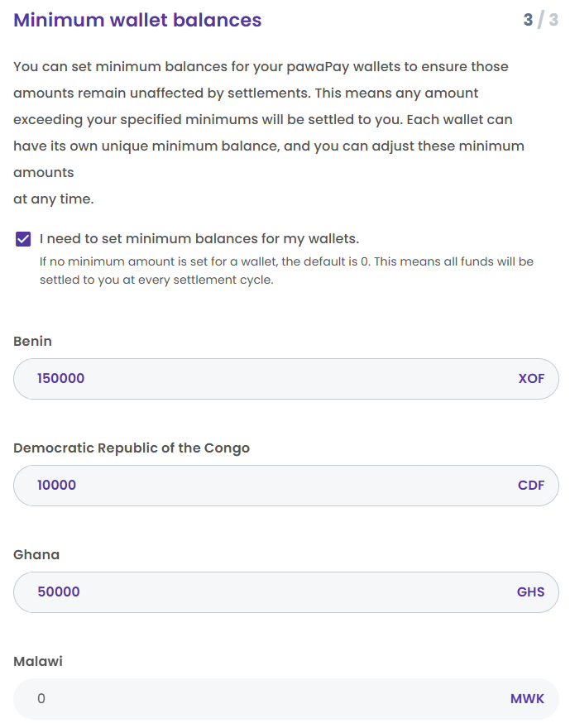The height and width of the screenshot is (728, 570).
Task: Click the 'I need to set minimum balances' label
Action: point(199,239)
